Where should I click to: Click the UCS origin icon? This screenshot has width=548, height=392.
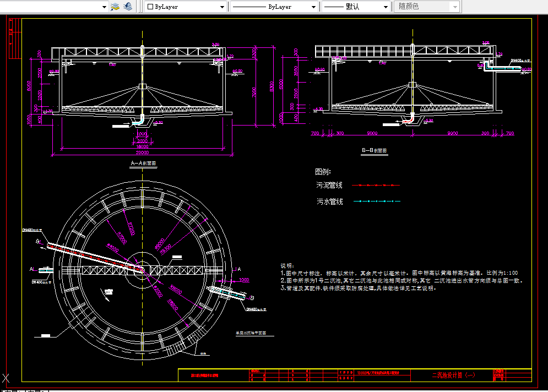[6, 378]
